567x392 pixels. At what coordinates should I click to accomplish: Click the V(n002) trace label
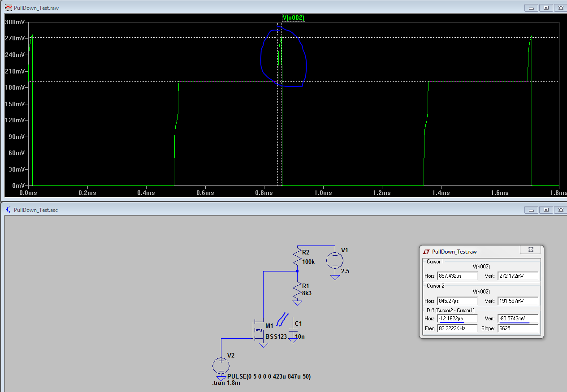(293, 17)
